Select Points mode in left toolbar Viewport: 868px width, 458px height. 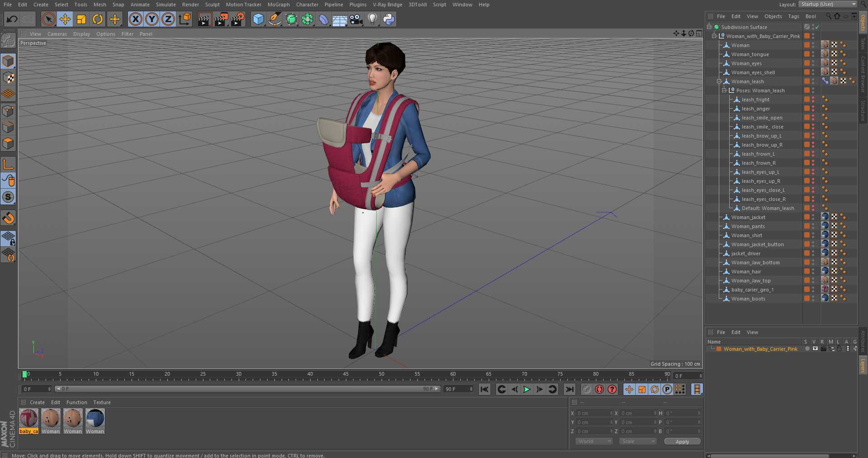[x=8, y=110]
